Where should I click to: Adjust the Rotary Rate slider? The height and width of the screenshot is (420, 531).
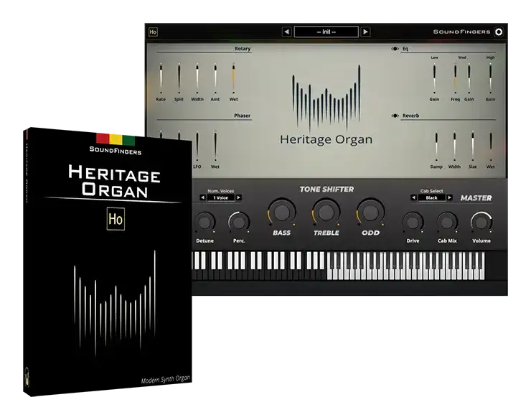[161, 78]
